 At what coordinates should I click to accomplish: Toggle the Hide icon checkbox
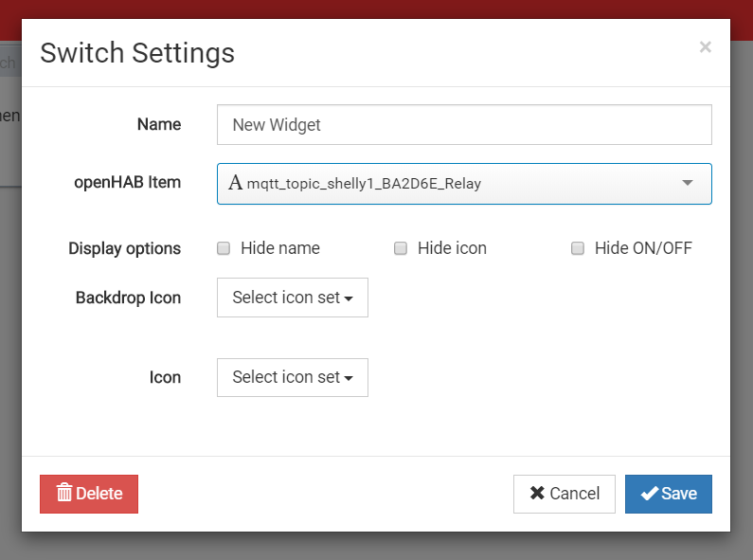(401, 248)
